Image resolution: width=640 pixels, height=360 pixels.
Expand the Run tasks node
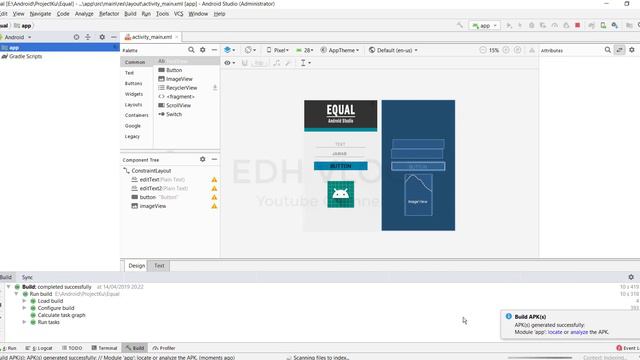(x=24, y=322)
